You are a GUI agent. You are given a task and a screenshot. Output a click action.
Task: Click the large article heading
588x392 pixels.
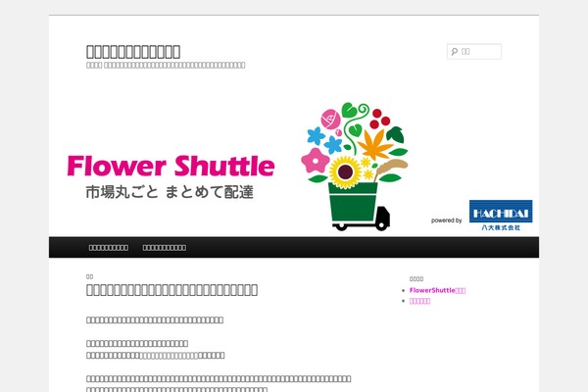[171, 290]
